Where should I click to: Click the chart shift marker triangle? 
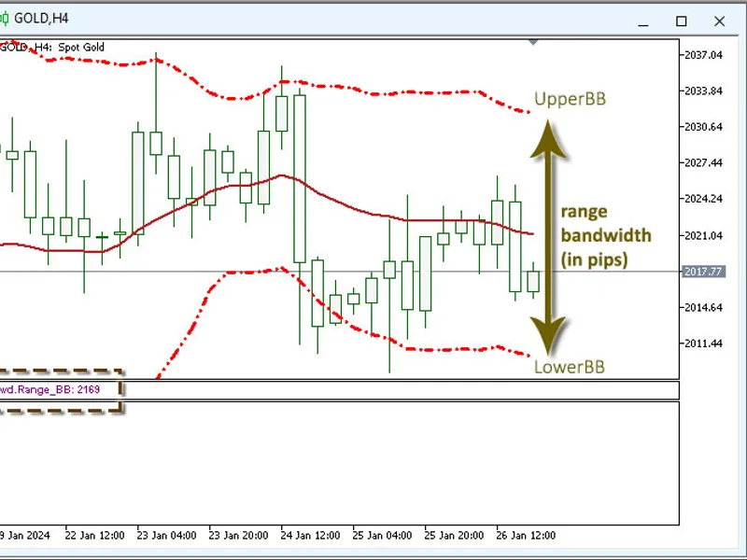pos(533,42)
